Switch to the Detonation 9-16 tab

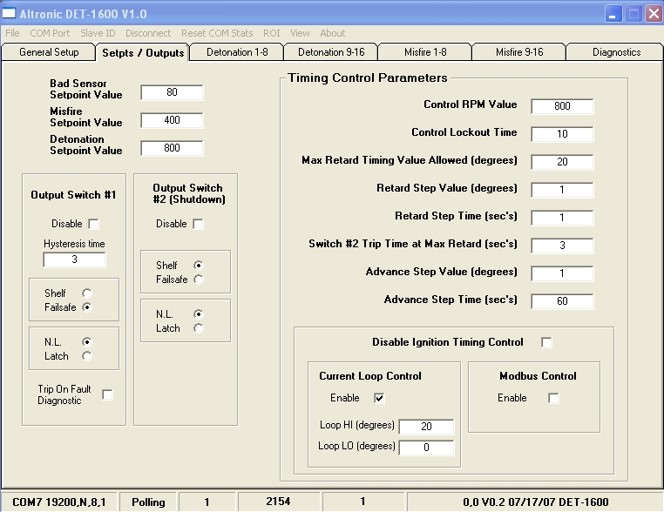click(x=331, y=52)
